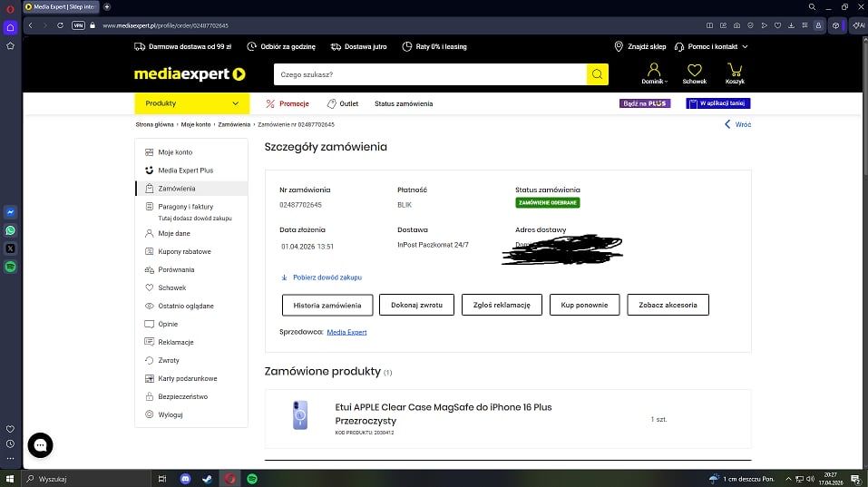Screen dimensions: 868x487
Task: Open the Promocje tab
Action: 288,103
